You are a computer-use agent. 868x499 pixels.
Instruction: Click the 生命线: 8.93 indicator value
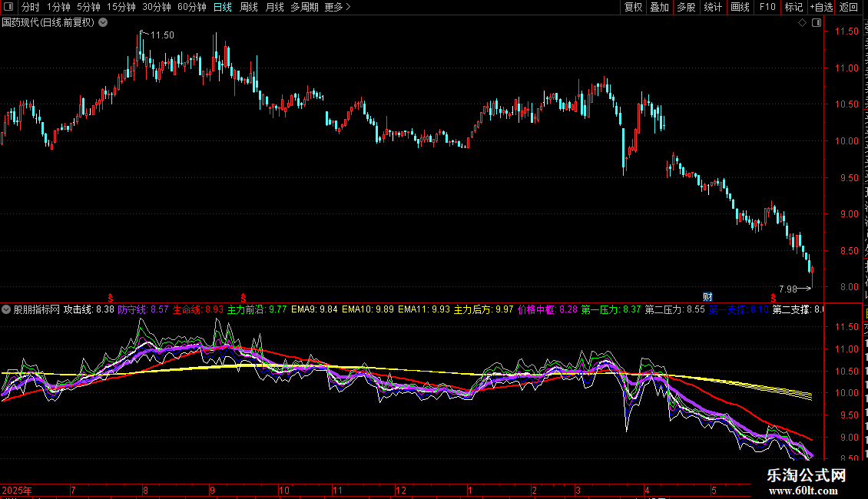click(x=197, y=310)
